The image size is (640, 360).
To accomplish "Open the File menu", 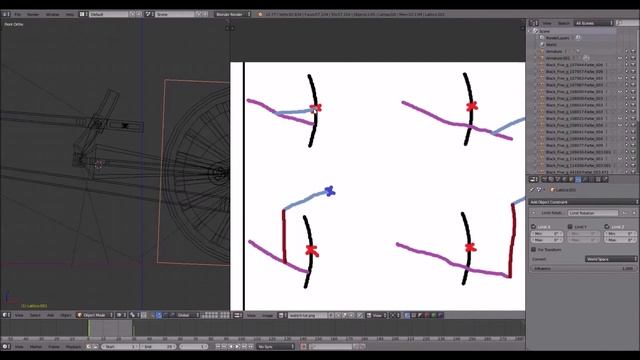I will tap(18, 14).
